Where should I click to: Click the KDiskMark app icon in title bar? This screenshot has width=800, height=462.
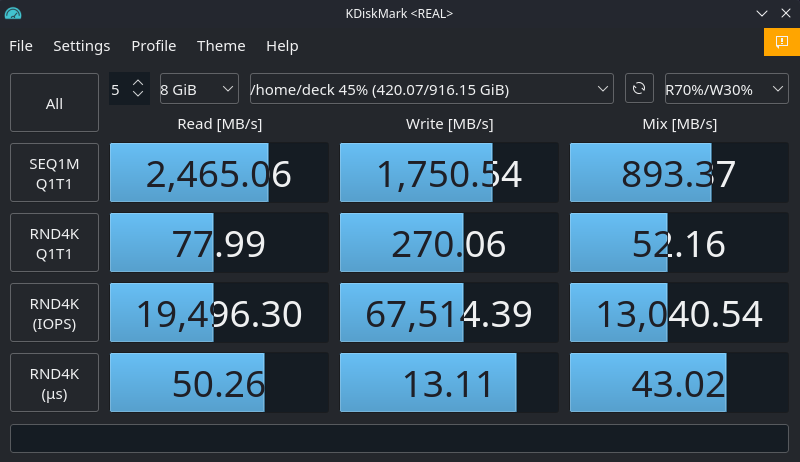point(15,14)
